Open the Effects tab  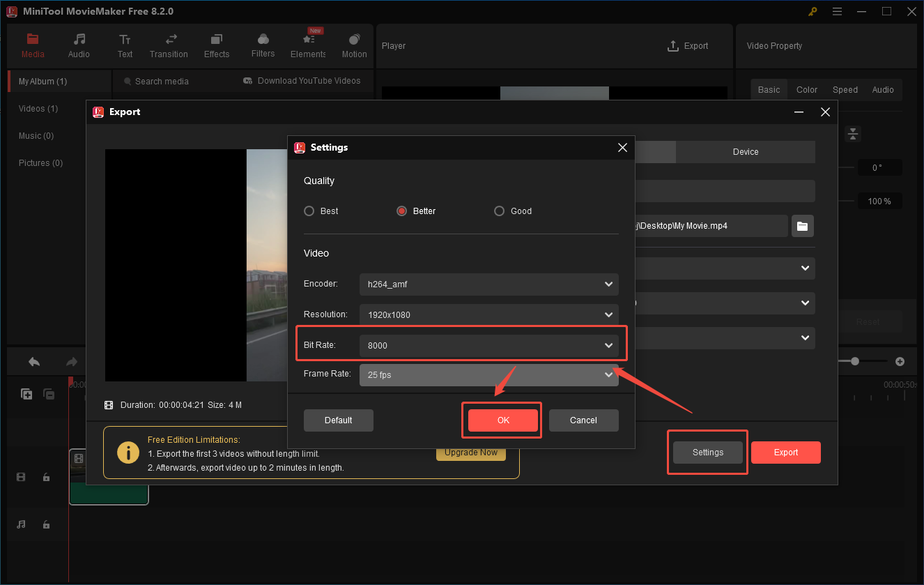pyautogui.click(x=217, y=46)
